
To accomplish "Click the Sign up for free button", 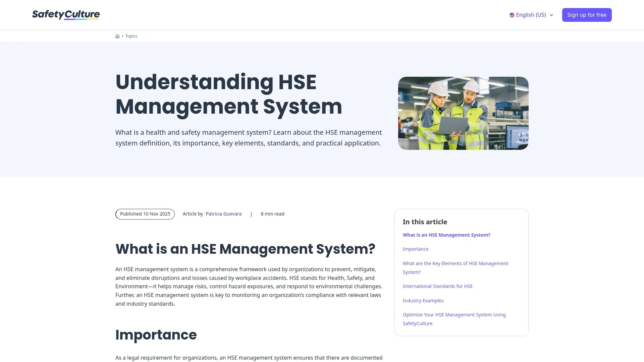I will point(587,15).
